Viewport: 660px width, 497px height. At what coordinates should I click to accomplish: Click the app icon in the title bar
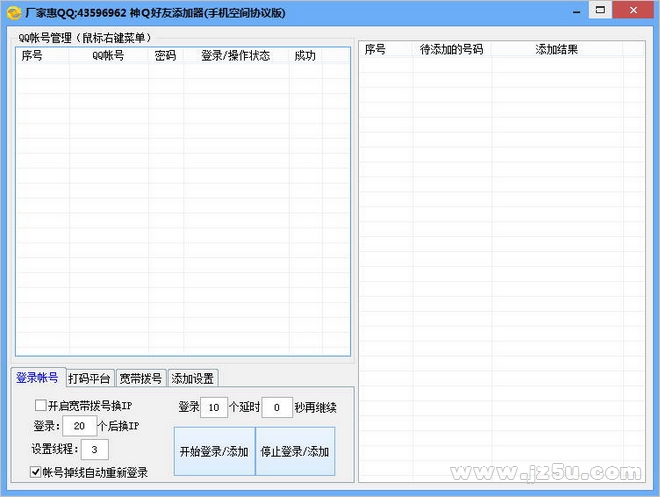click(x=12, y=10)
